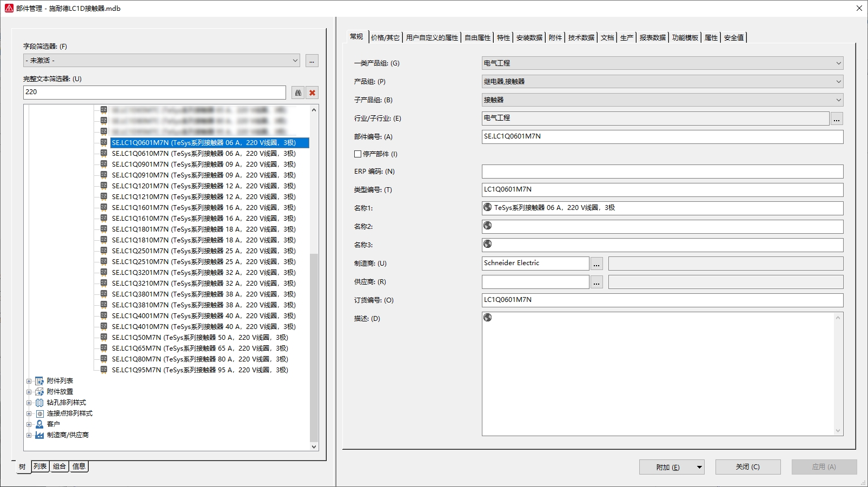
Task: Click the 关闭 (C) button
Action: [747, 467]
